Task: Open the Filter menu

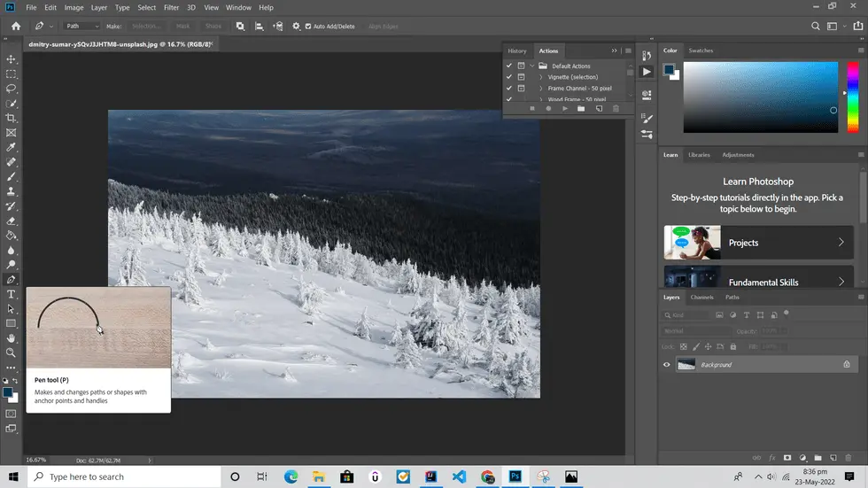Action: coord(171,8)
